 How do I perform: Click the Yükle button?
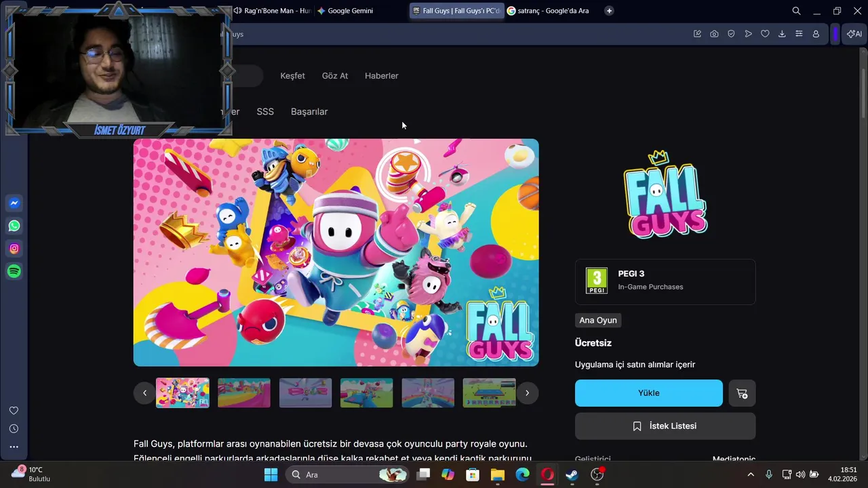(649, 393)
